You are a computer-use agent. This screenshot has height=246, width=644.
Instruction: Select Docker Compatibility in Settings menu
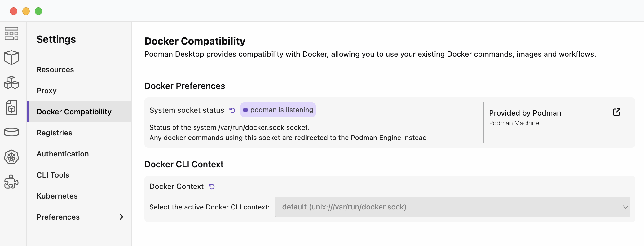[74, 112]
